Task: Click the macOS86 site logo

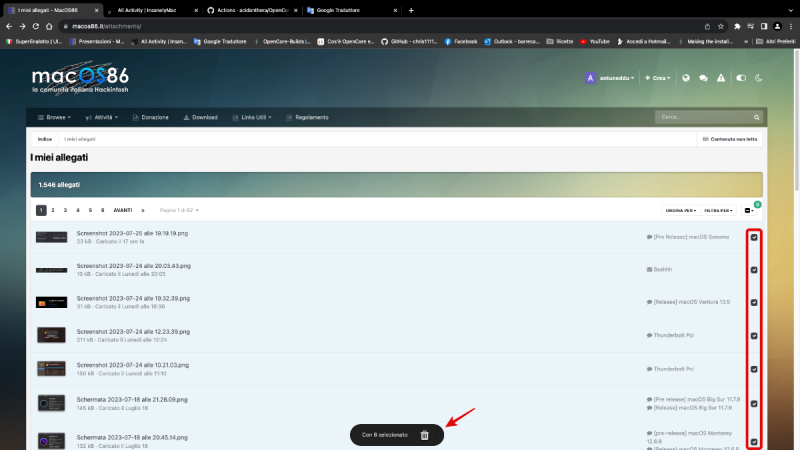Action: pos(80,79)
